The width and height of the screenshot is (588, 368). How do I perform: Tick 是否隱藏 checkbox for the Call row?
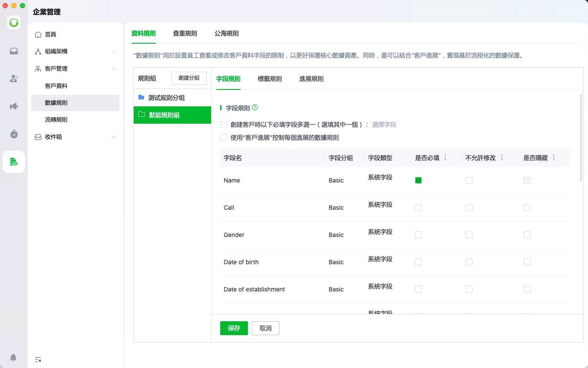click(x=527, y=208)
